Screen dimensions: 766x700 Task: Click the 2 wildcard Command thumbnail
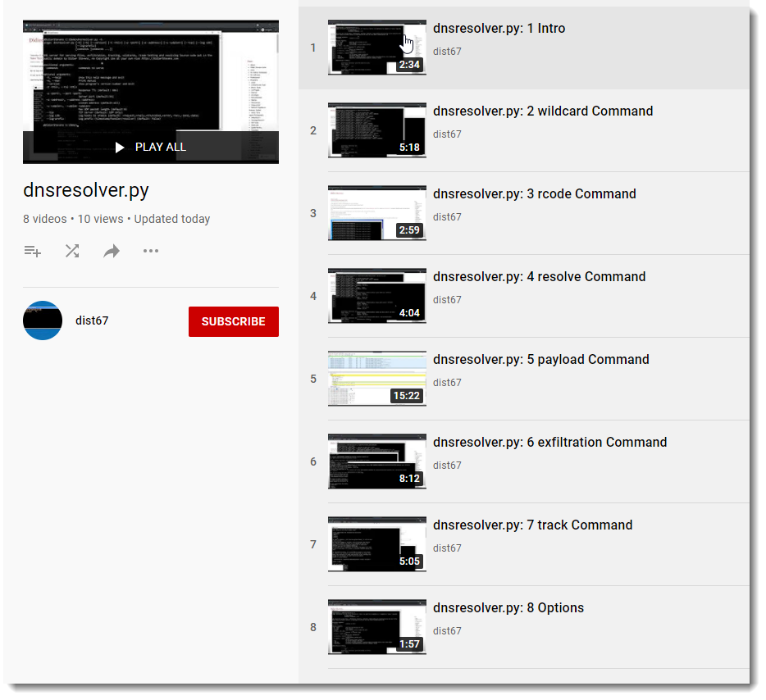click(376, 130)
